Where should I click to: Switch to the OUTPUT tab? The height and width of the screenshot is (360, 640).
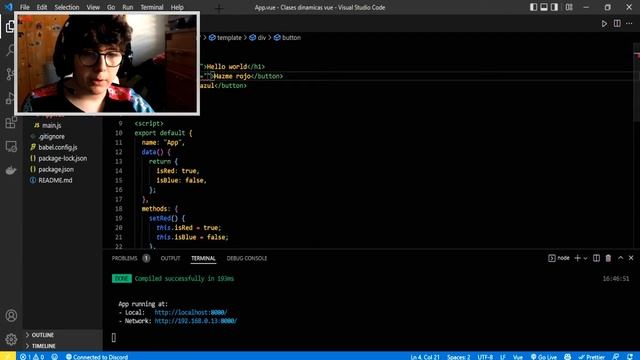(x=170, y=258)
